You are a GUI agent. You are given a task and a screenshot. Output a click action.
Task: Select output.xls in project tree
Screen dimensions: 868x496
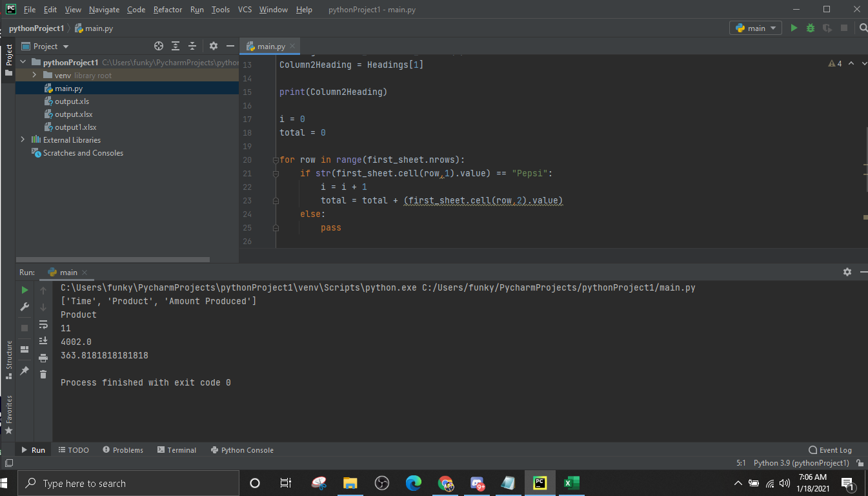(72, 101)
